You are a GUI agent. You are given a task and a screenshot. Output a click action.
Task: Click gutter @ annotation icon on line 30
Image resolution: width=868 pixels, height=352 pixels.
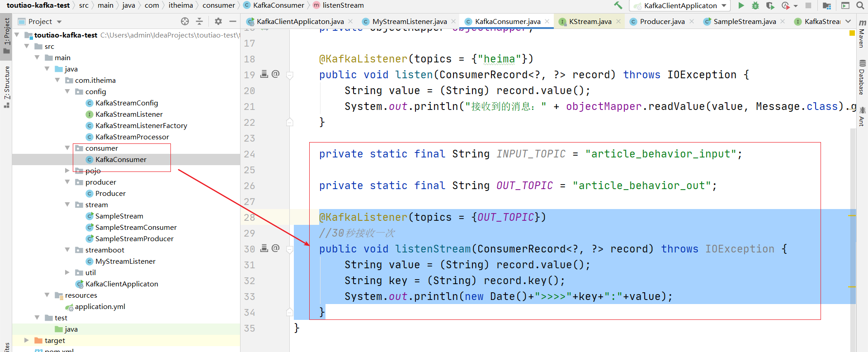tap(275, 248)
